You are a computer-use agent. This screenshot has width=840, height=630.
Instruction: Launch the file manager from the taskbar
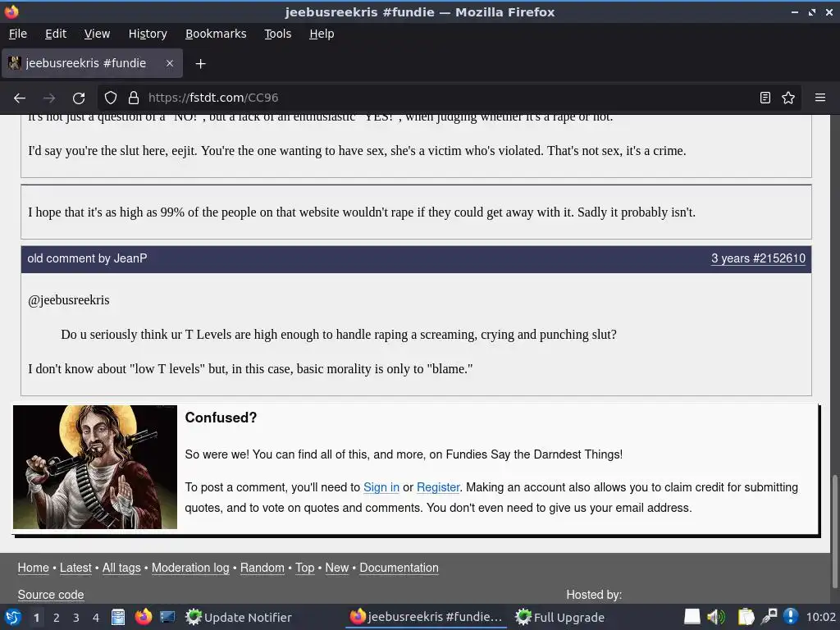(x=118, y=617)
